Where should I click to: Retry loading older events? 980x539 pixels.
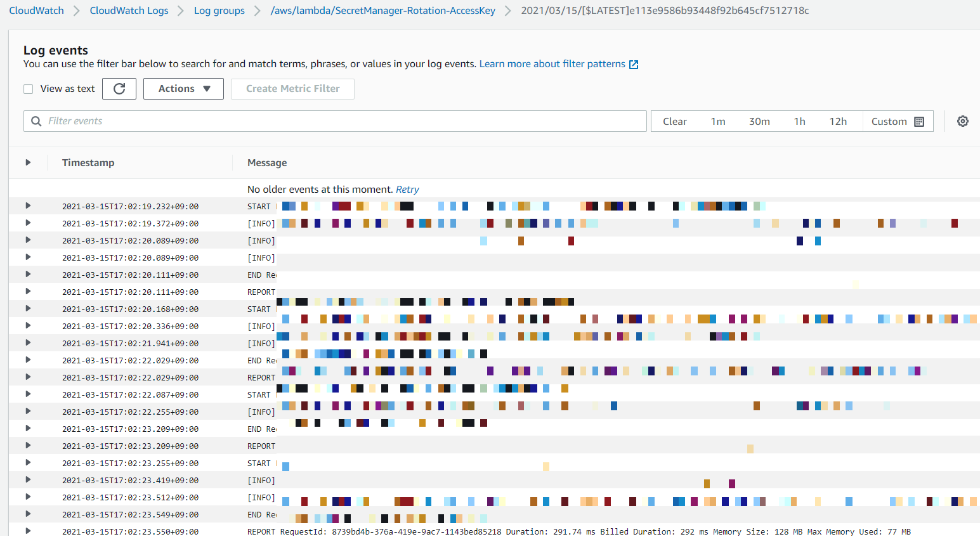407,190
